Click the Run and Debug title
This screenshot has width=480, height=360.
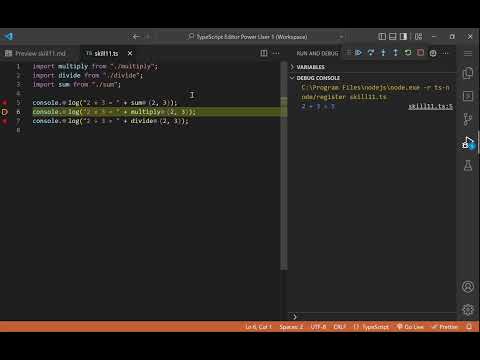click(x=317, y=53)
